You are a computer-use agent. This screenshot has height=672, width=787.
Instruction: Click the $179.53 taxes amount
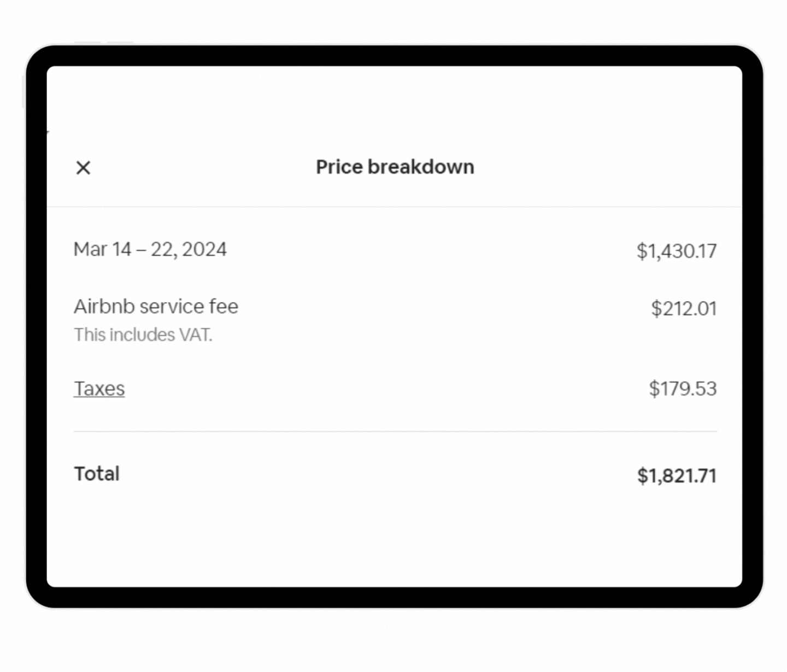pos(682,388)
